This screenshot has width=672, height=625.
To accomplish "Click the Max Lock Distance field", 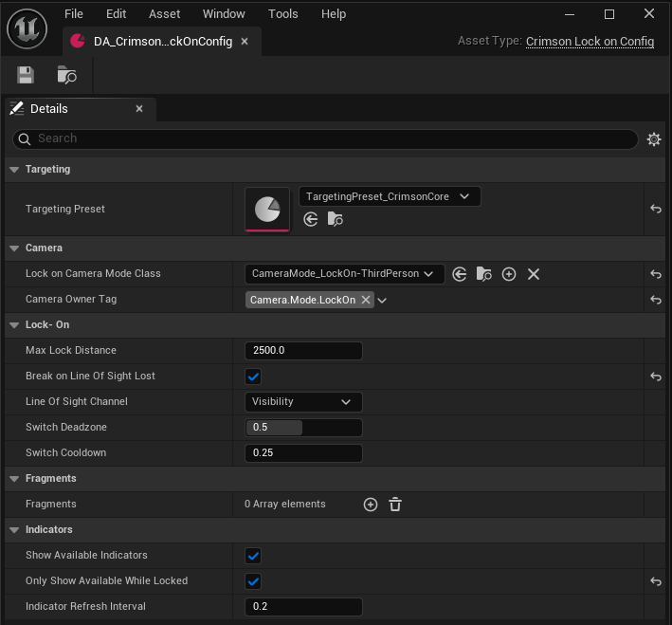I will click(303, 351).
